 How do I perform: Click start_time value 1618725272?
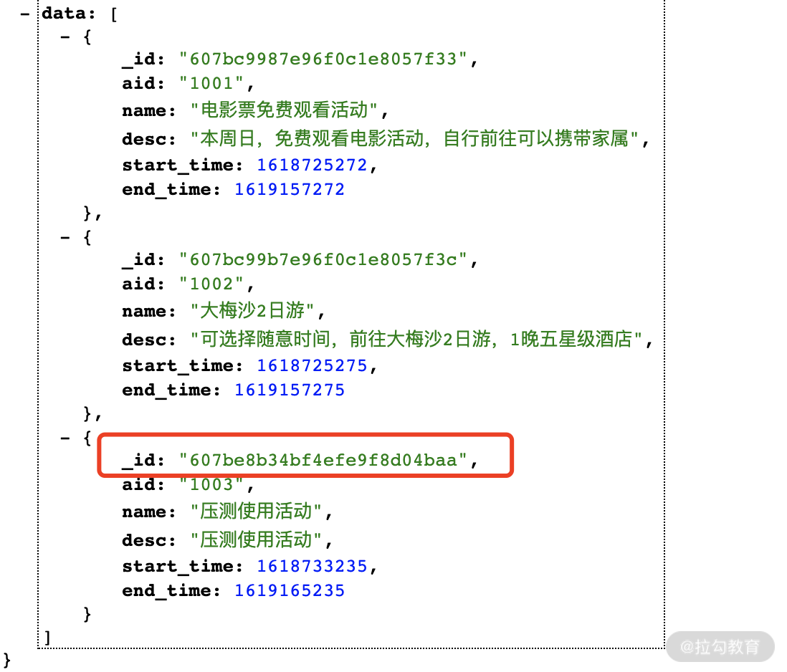tap(313, 165)
